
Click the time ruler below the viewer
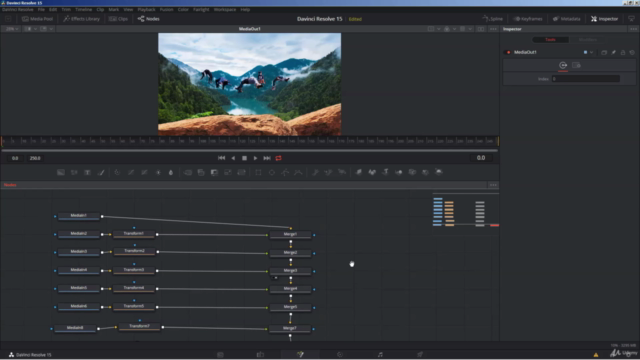point(249,141)
